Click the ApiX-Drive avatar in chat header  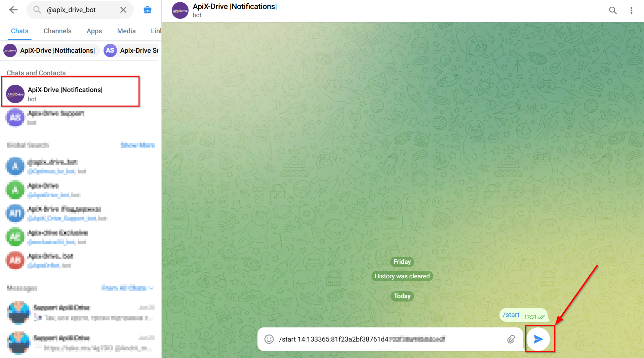[x=180, y=10]
